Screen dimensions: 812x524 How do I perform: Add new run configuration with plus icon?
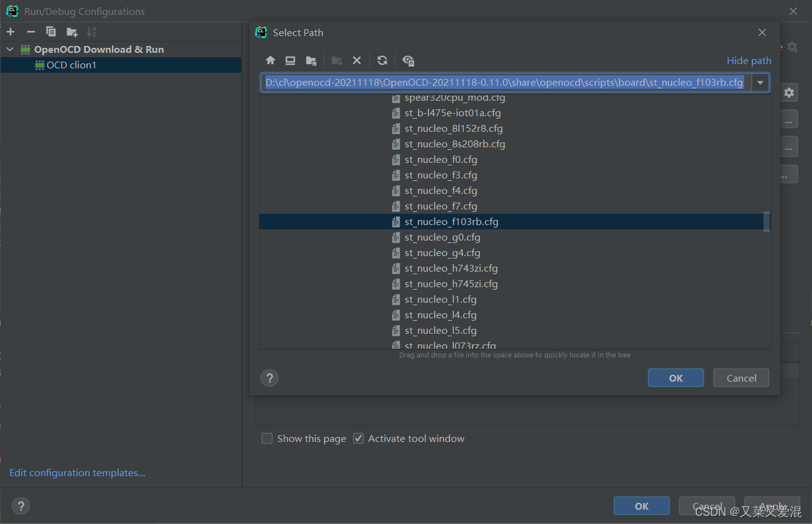click(x=11, y=32)
